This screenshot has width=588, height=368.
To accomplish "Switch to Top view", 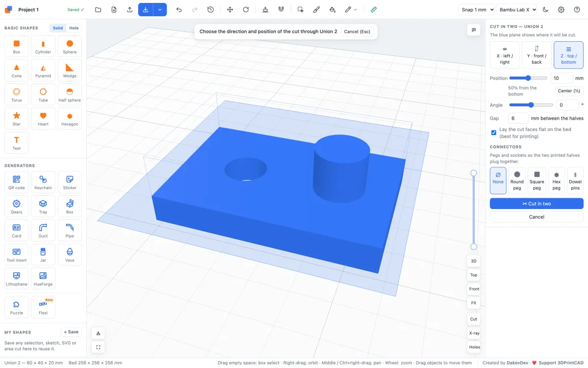I will click(x=473, y=275).
